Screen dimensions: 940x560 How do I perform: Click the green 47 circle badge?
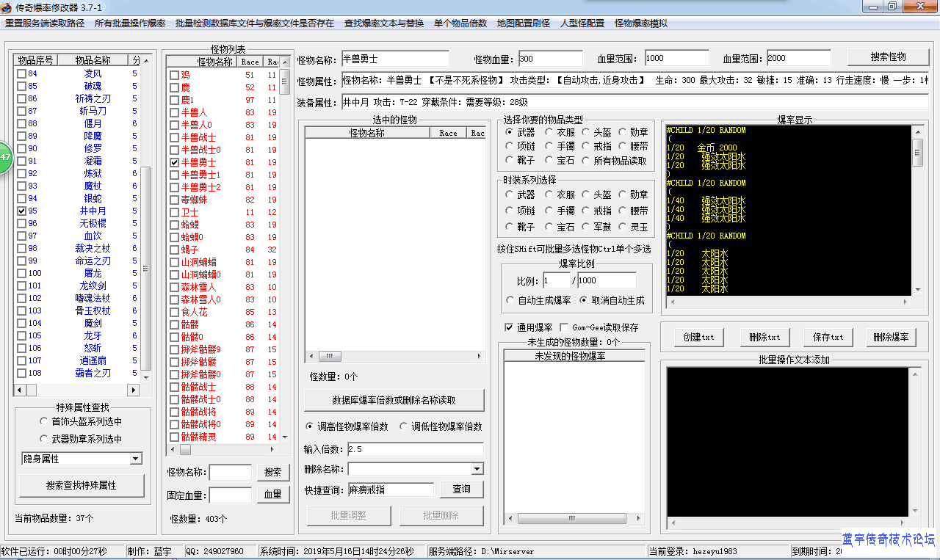point(4,157)
